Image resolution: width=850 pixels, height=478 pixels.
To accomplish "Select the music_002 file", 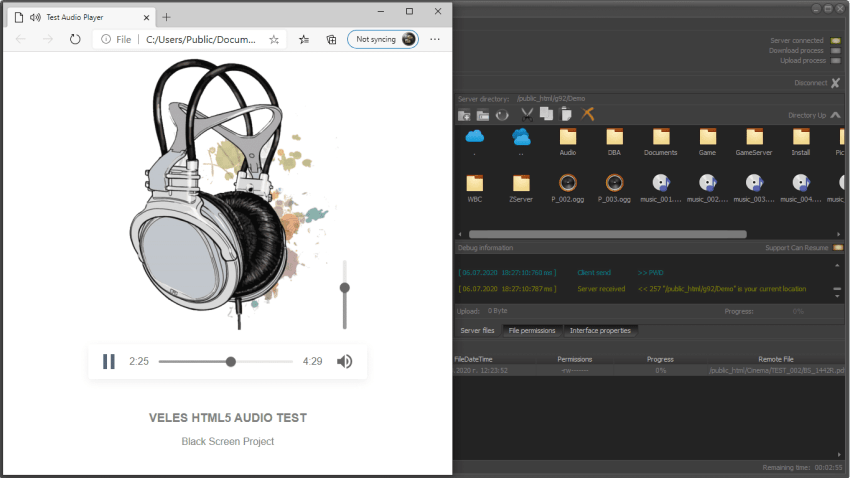I will [707, 189].
